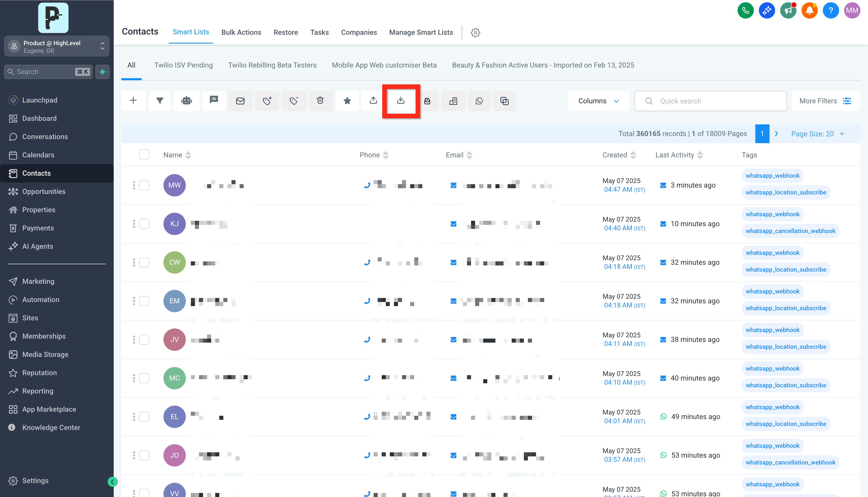Click the send email envelope icon
868x497 pixels.
coord(240,101)
